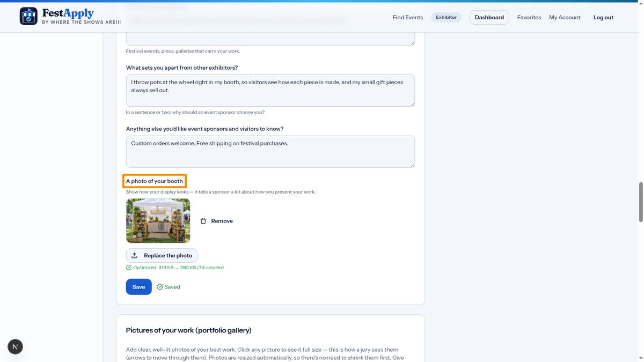The width and height of the screenshot is (644, 362).
Task: Save the profile with the Save button
Action: click(x=139, y=287)
